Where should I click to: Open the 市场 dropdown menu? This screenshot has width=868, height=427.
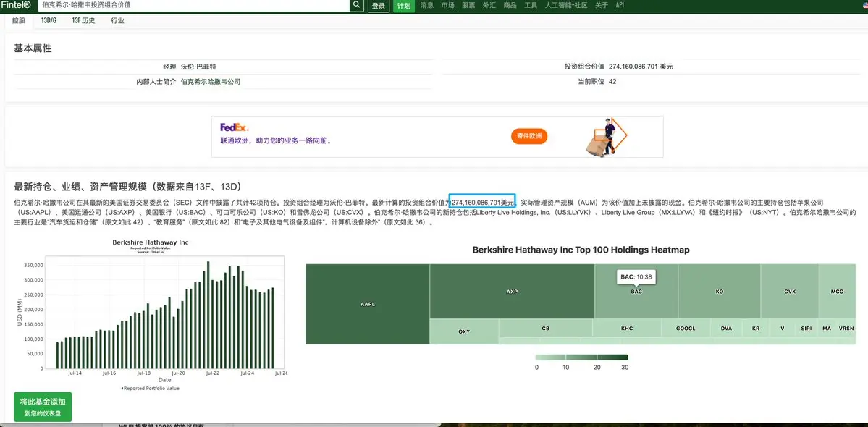447,6
